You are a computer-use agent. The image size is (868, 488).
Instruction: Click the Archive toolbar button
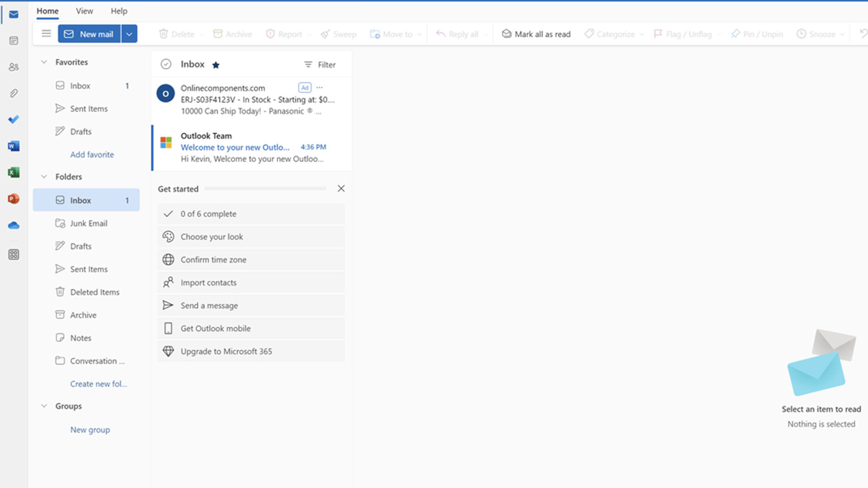coord(232,34)
